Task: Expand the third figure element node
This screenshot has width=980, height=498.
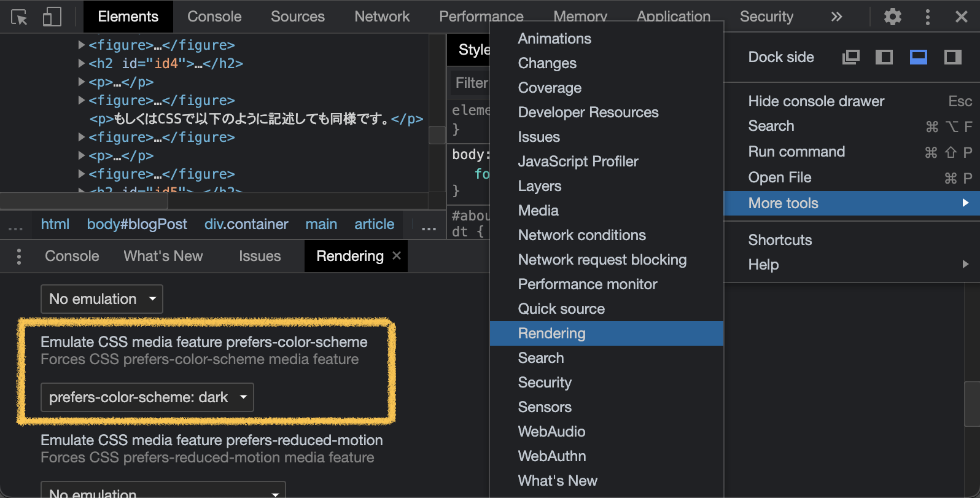Action: (x=81, y=137)
